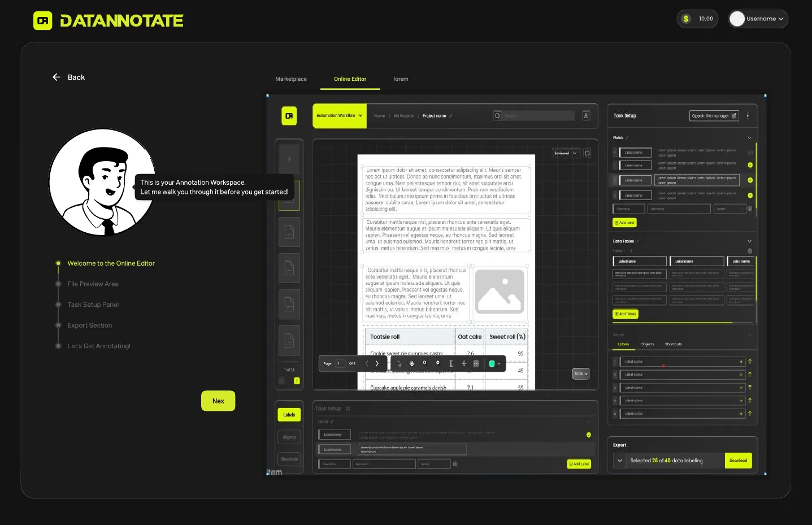This screenshot has height=525, width=812.
Task: Click Open in file manager button
Action: (x=714, y=116)
